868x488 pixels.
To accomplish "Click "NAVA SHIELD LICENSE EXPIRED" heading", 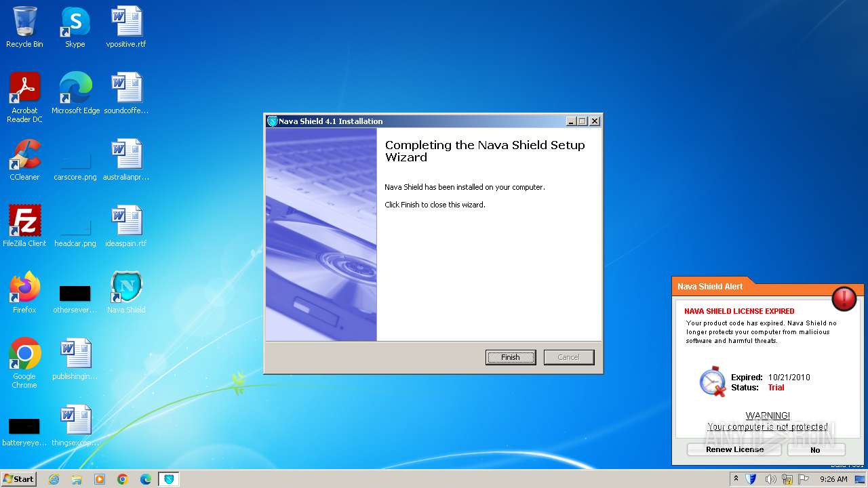I will [739, 311].
